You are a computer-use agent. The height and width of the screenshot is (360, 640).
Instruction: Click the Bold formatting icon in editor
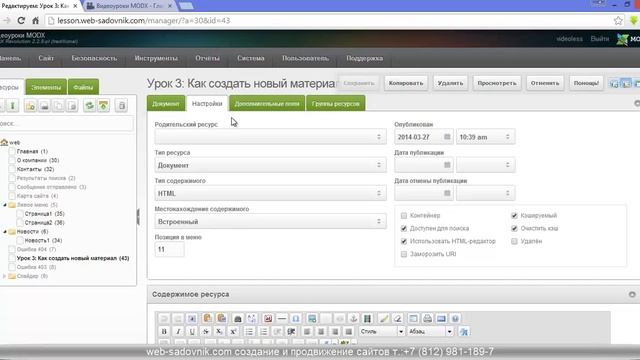pyautogui.click(x=164, y=331)
